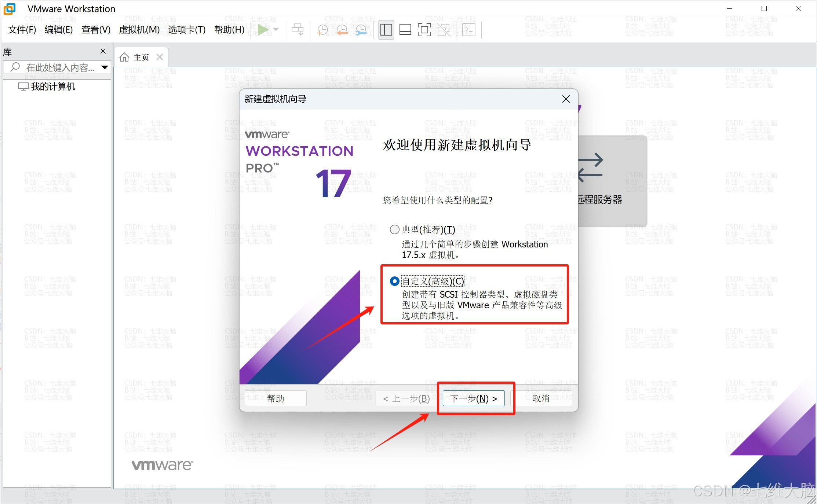This screenshot has height=504, width=817.
Task: Select the 典型(推荐) radio button
Action: click(394, 229)
